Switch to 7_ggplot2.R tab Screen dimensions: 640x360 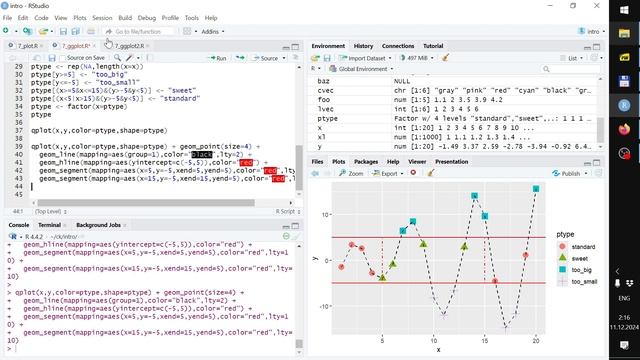click(x=129, y=46)
